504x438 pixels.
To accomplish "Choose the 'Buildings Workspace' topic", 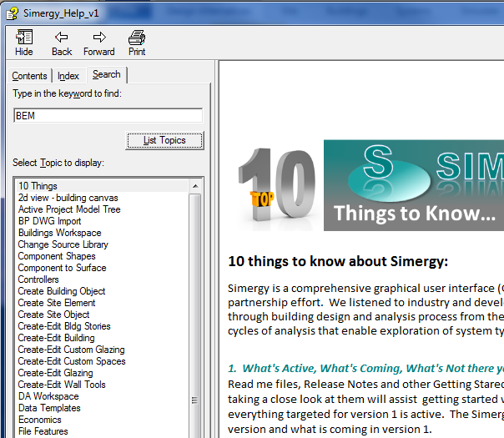I will click(59, 233).
